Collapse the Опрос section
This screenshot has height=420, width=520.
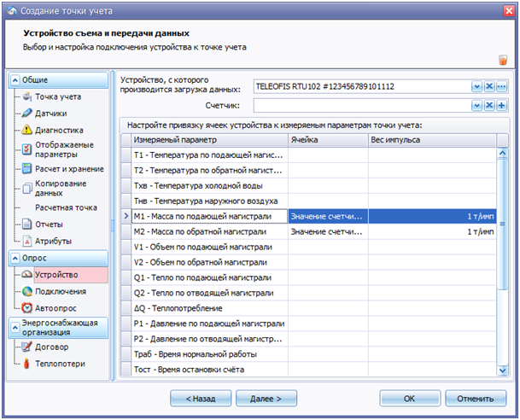pos(15,259)
